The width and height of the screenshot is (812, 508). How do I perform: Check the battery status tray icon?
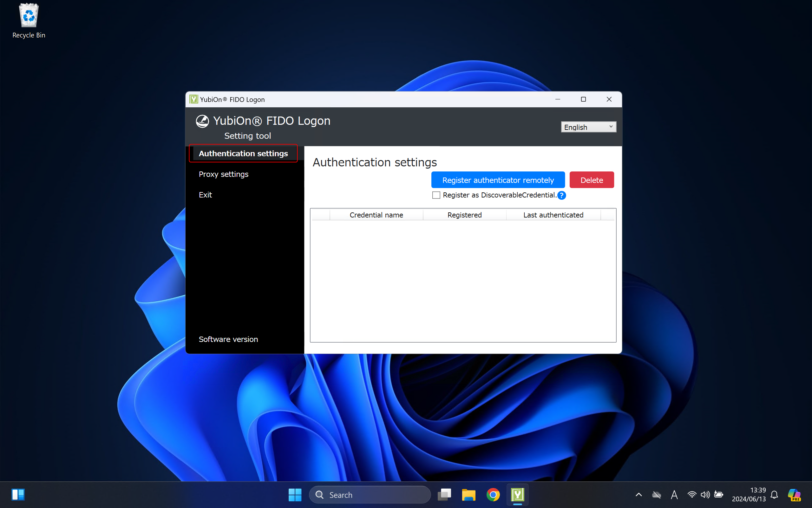coord(718,495)
